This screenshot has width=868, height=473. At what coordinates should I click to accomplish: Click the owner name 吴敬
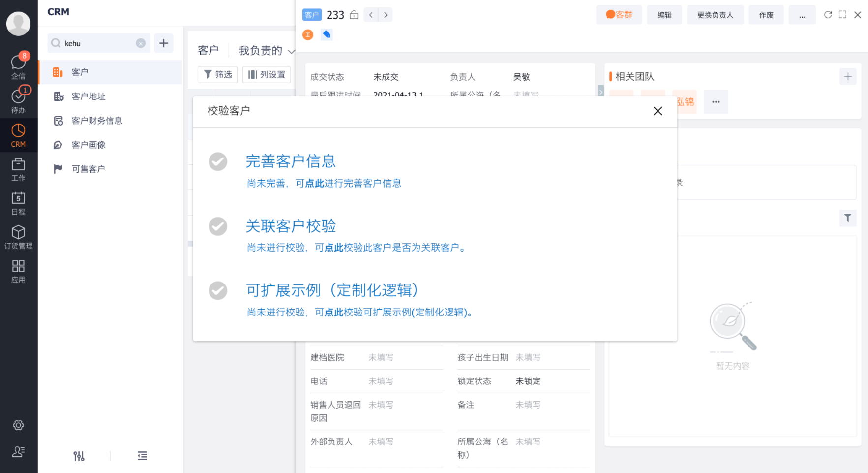tap(522, 77)
